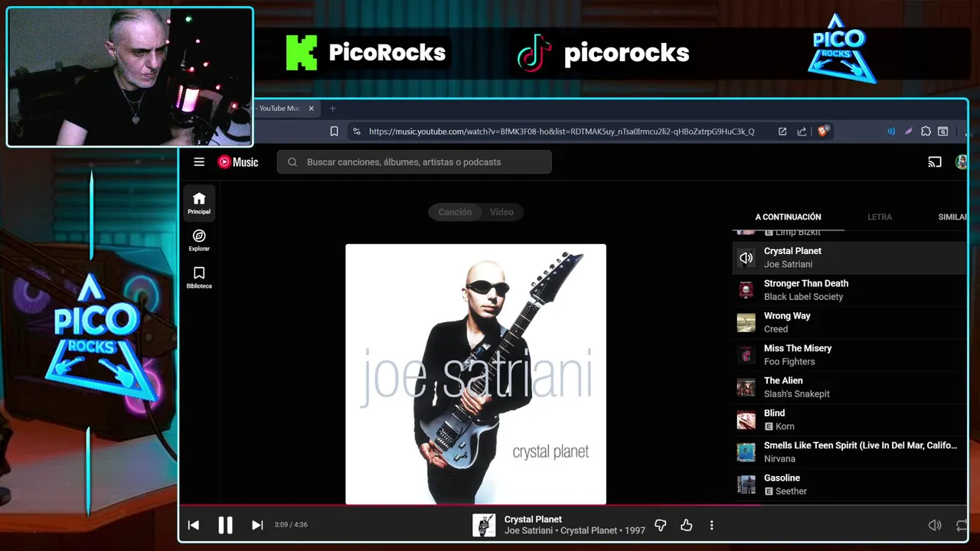
Task: Like the song Crystal Planet
Action: click(686, 525)
